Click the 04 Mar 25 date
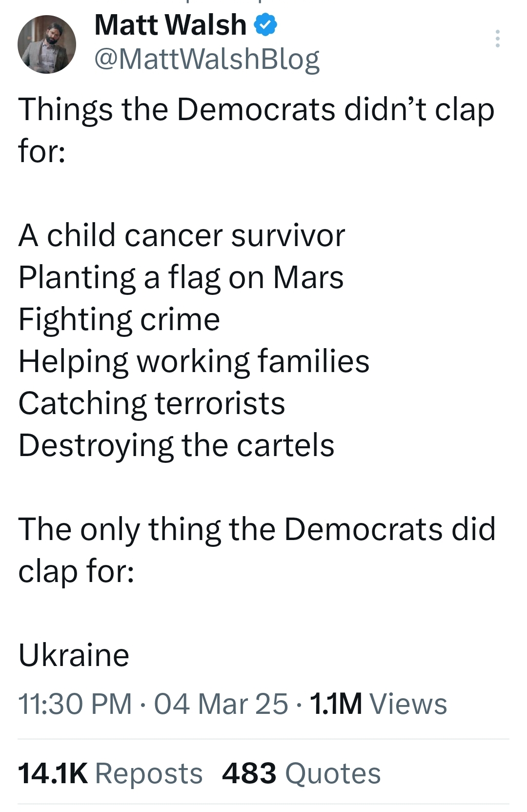527x812 pixels. coord(221,704)
